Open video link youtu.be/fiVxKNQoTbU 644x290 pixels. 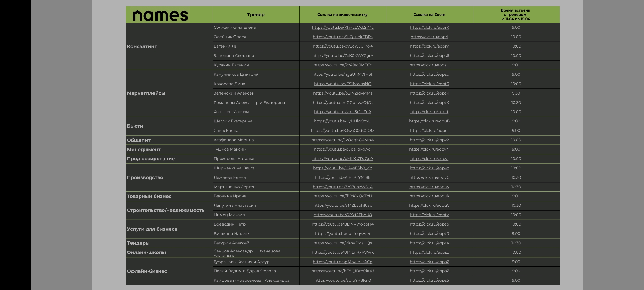343,196
